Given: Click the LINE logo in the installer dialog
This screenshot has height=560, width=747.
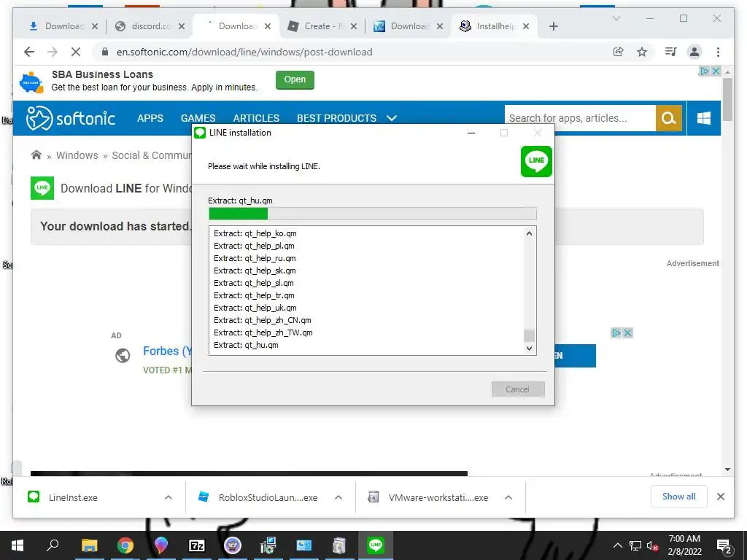Looking at the screenshot, I should (536, 161).
